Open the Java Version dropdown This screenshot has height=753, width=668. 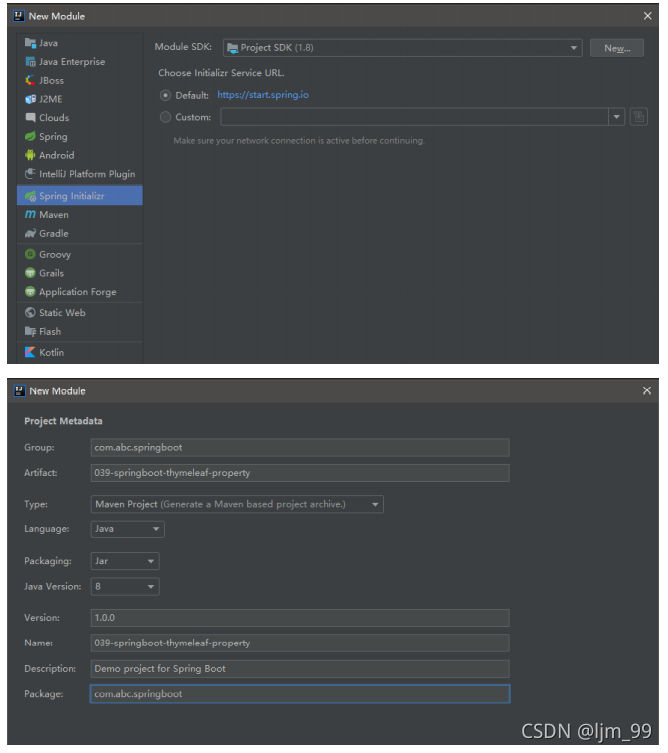coord(125,587)
